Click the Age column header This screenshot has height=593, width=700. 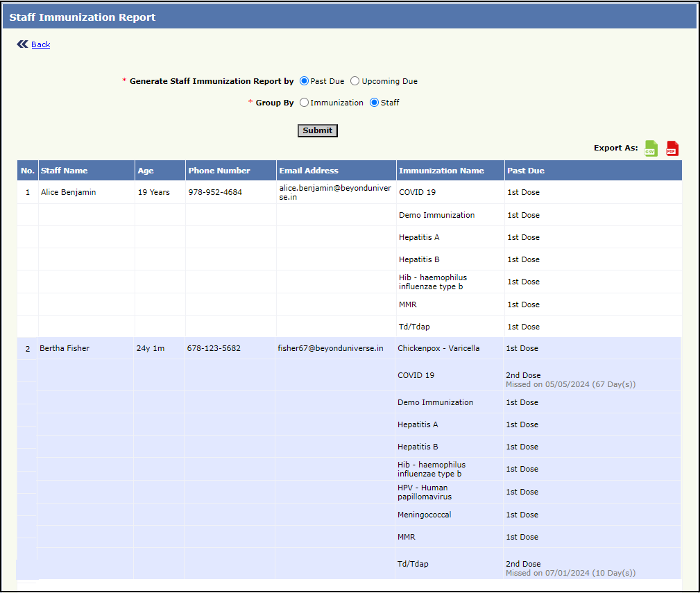pyautogui.click(x=146, y=171)
